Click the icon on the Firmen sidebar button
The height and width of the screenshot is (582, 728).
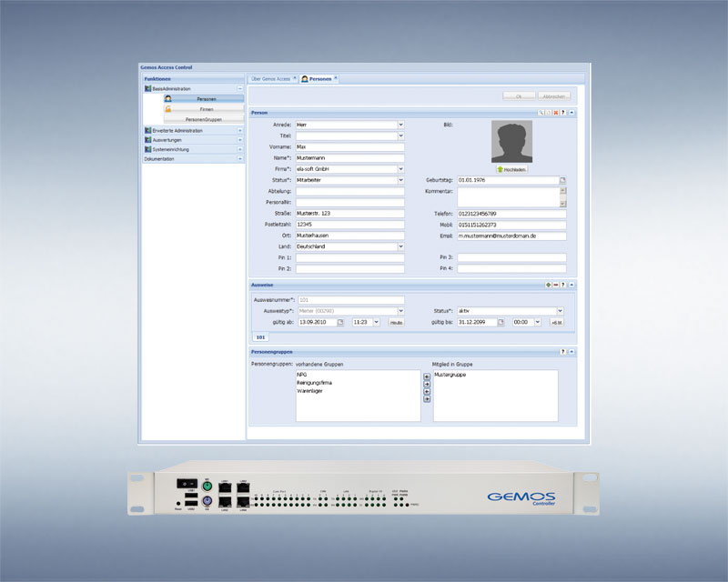point(168,109)
